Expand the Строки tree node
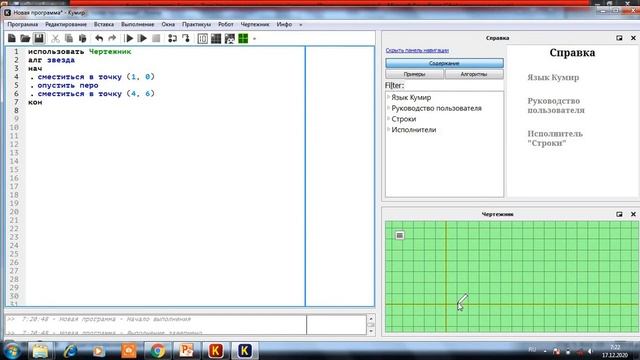The image size is (640, 360). (388, 118)
